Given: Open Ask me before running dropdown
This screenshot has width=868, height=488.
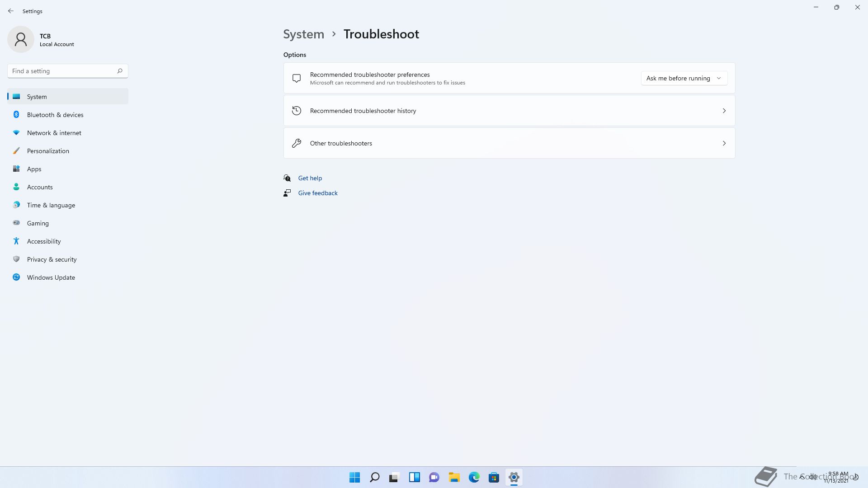Looking at the screenshot, I should (x=684, y=78).
